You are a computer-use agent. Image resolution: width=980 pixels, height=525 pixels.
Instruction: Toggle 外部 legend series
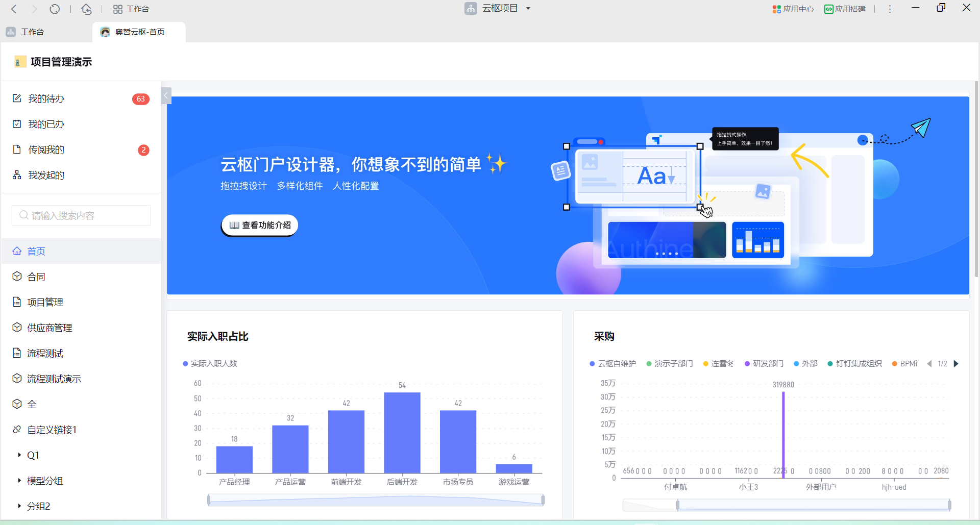805,364
